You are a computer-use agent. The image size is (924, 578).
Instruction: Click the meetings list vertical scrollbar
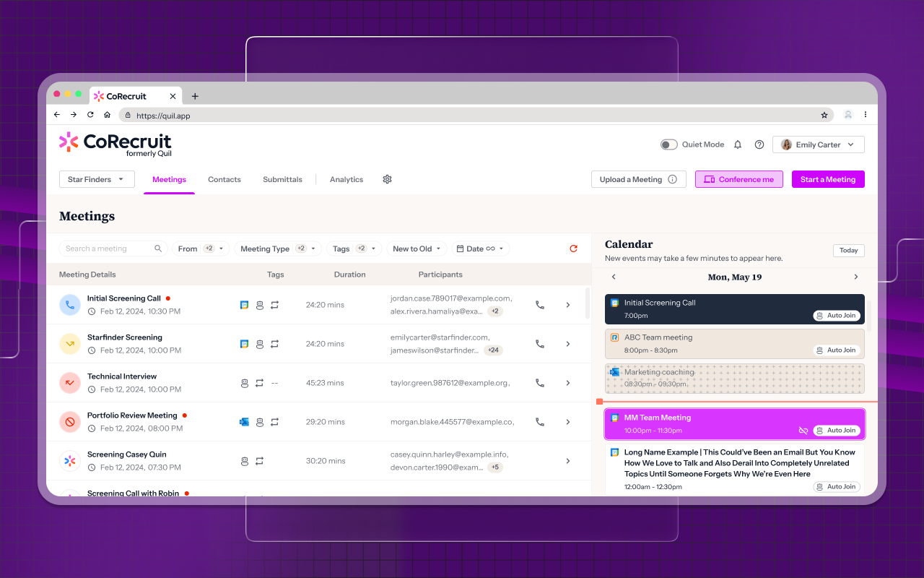coord(587,303)
